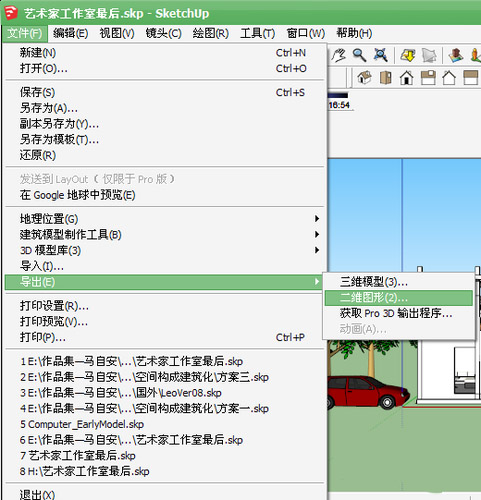Screen dimensions: 481x500
Task: Choose 退出(X) menu entry
Action: click(165, 494)
